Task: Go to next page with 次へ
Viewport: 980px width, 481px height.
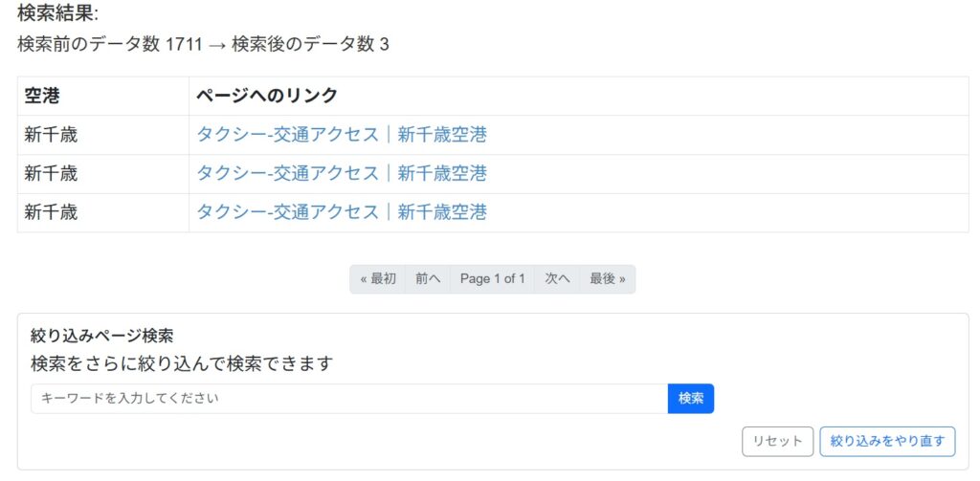Action: (557, 279)
